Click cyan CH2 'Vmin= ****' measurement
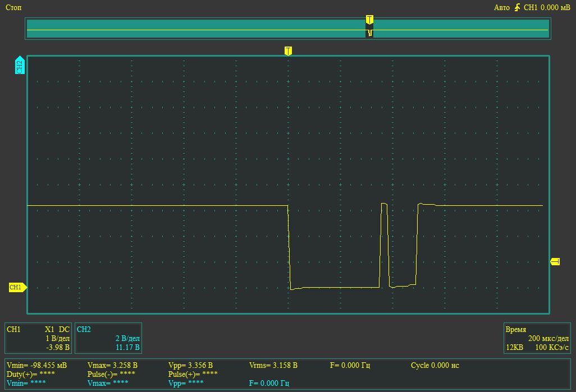The image size is (576, 392). click(26, 383)
